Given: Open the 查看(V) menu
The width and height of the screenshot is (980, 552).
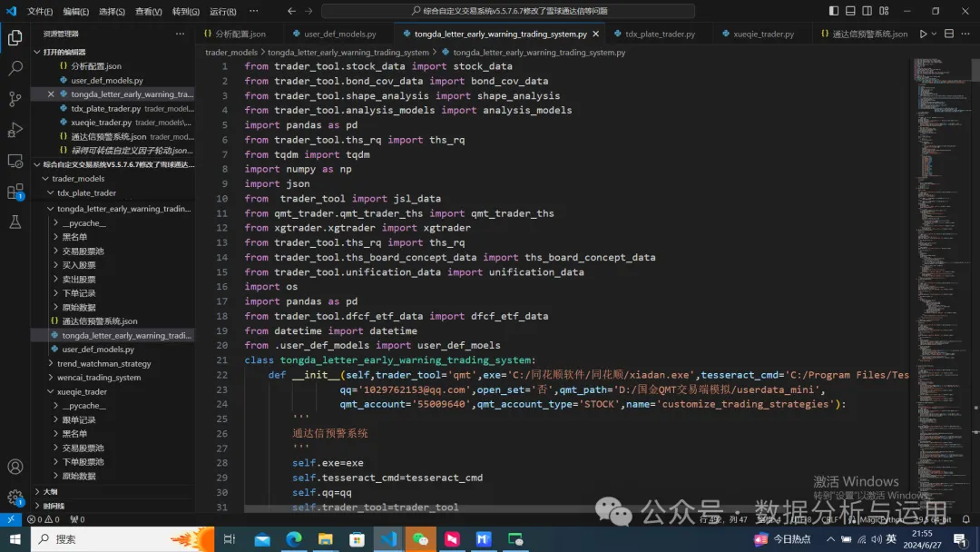Looking at the screenshot, I should (148, 11).
